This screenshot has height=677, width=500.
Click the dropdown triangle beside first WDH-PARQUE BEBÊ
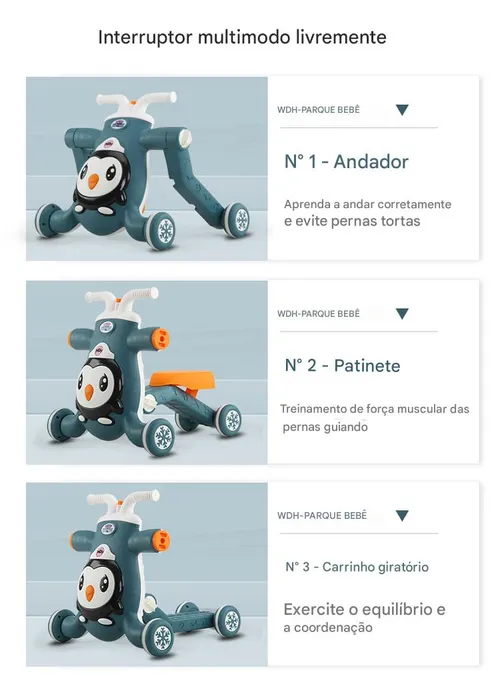[x=402, y=110]
